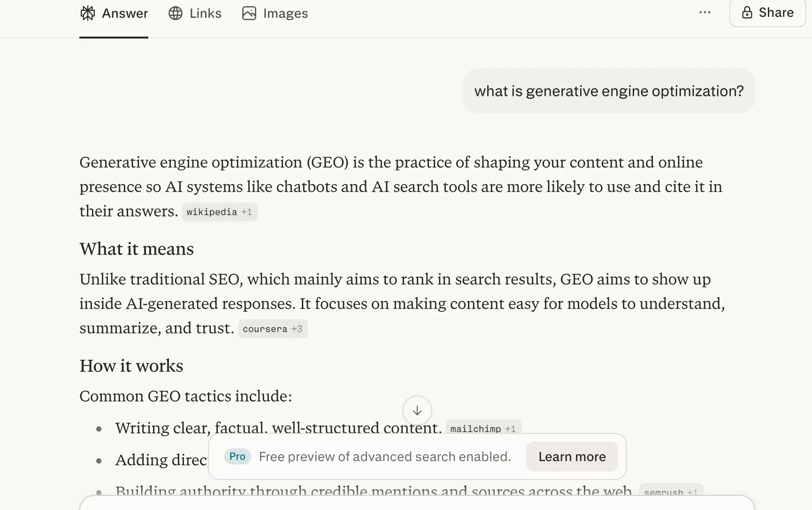Switch to the Links tab
Screen dimensions: 812x510
[x=195, y=13]
